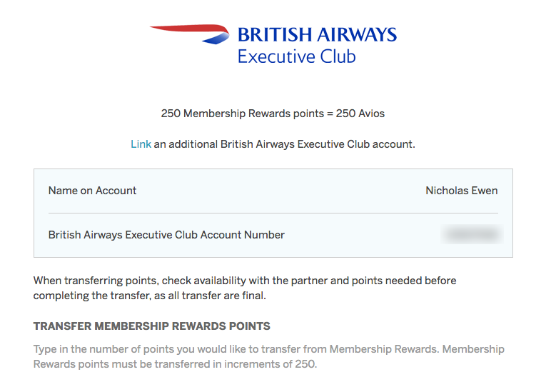Click British Airways Executive Club Account Number label
This screenshot has width=551, height=392.
tap(166, 234)
